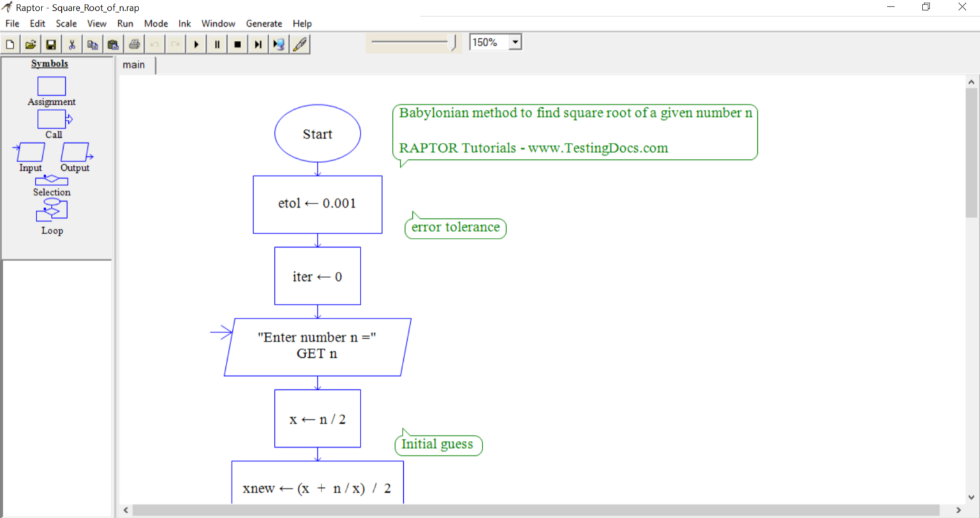This screenshot has height=518, width=980.
Task: Click the GET n input shape
Action: (x=317, y=346)
